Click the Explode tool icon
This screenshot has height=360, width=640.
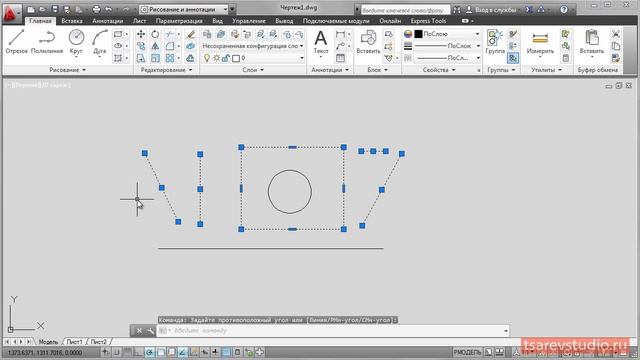(190, 46)
